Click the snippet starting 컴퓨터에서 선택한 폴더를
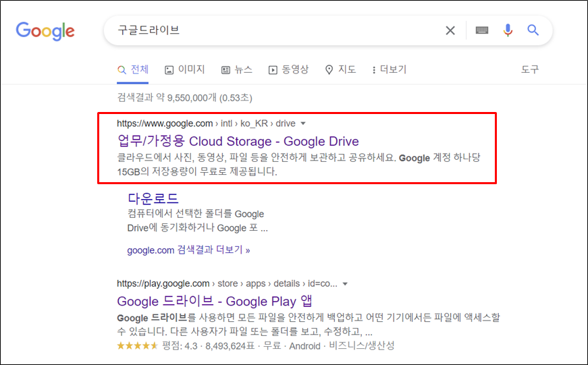Viewport: 588px width, 365px height. tap(198, 221)
